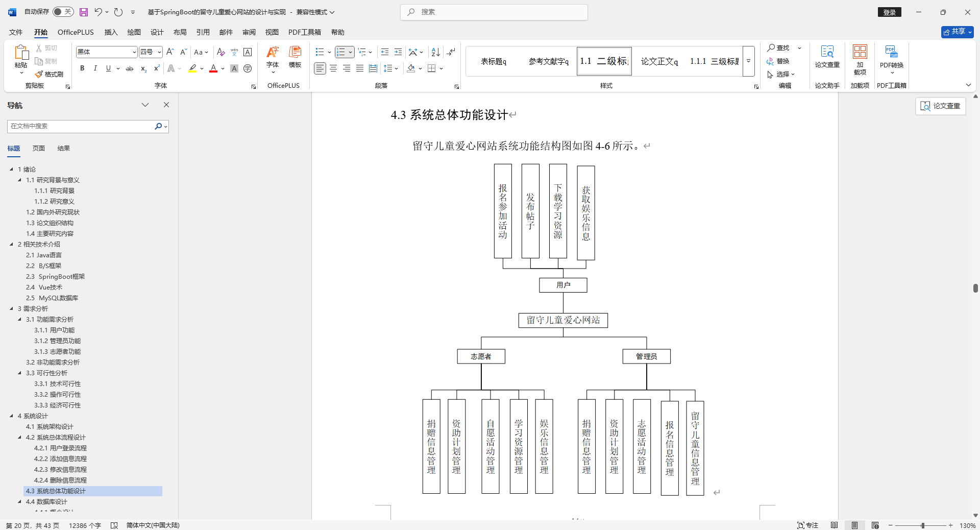Adjust the zoom slider at bottom right

(x=922, y=525)
